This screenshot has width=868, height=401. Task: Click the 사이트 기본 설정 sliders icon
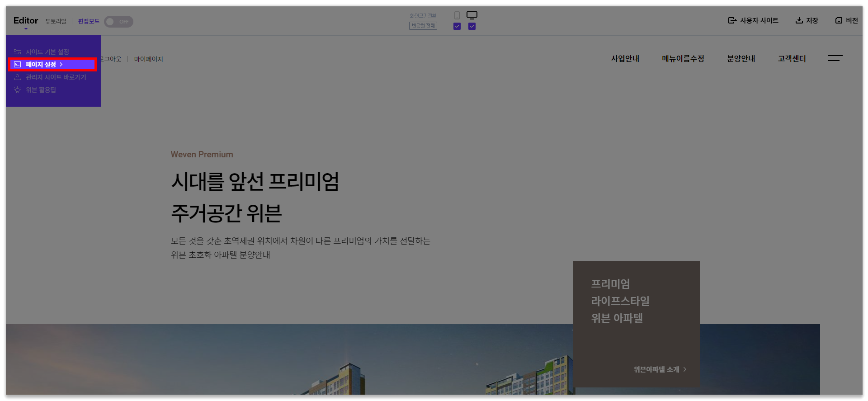(x=18, y=52)
